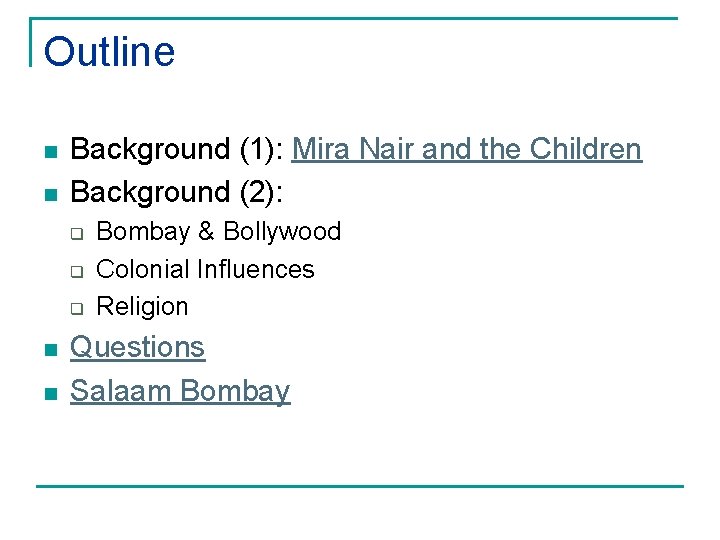Click the hollow square bullet before Religion
The height and width of the screenshot is (540, 720).
click(x=77, y=308)
